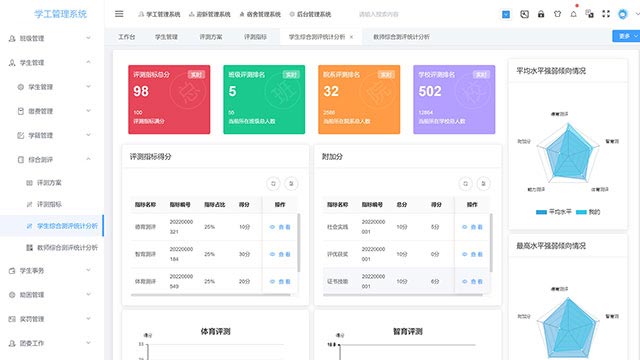Toggle 平均水平 legend in first radar chart
640x360 pixels.
(x=553, y=212)
